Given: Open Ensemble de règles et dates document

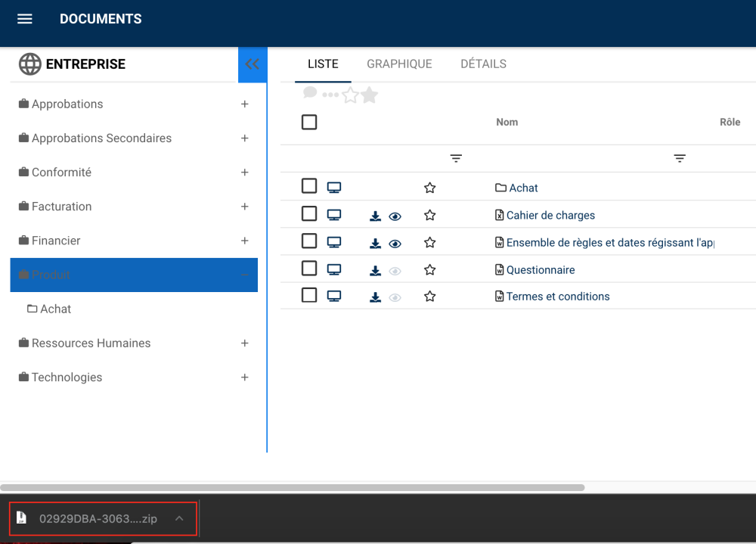Looking at the screenshot, I should [610, 243].
